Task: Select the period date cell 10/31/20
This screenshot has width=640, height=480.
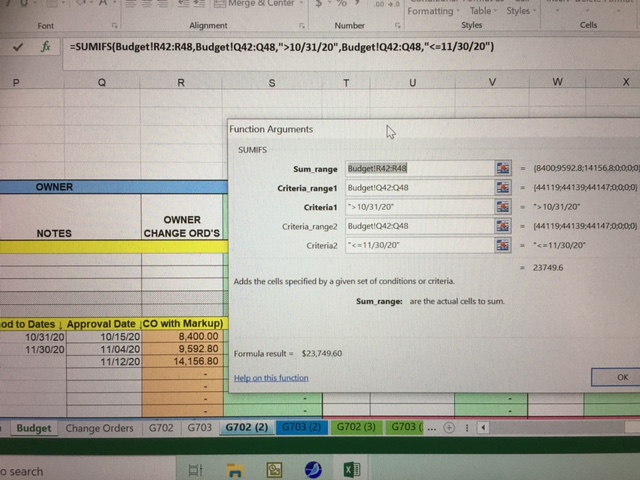Action: (x=33, y=337)
